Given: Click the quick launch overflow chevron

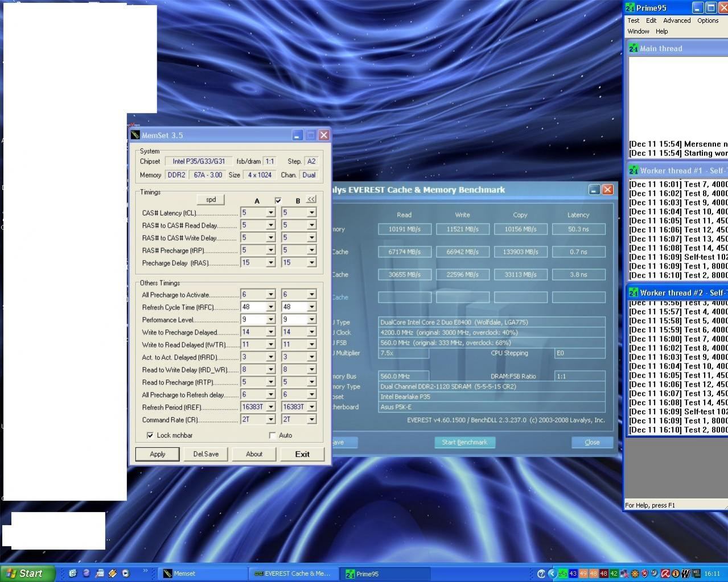Looking at the screenshot, I should (x=145, y=571).
